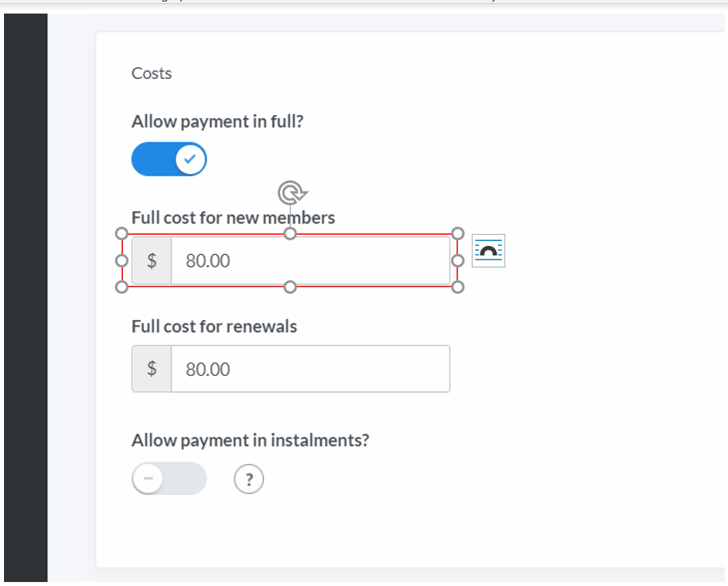Select the top-right sizing handle of the selection
The image size is (728, 586).
pos(457,233)
